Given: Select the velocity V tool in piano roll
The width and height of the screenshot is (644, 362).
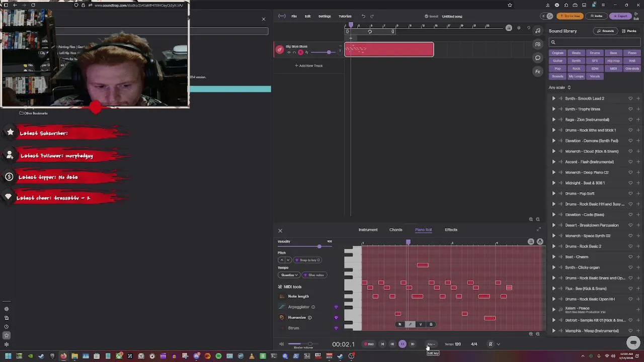Looking at the screenshot, I should (421, 324).
